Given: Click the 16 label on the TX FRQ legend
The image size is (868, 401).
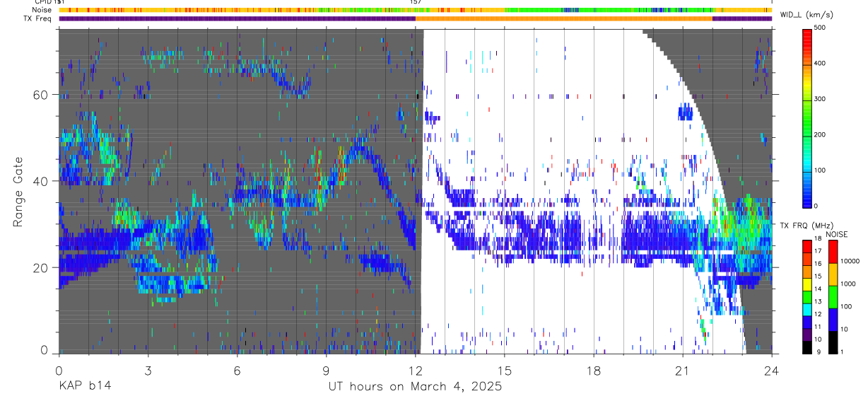Looking at the screenshot, I should point(818,263).
